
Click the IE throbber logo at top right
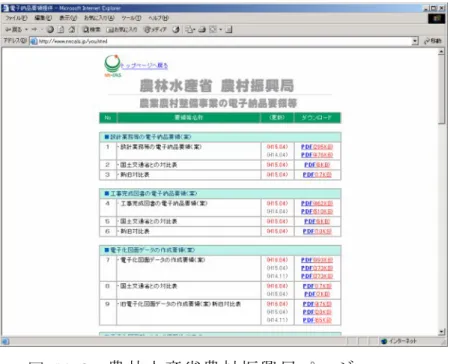click(x=436, y=18)
